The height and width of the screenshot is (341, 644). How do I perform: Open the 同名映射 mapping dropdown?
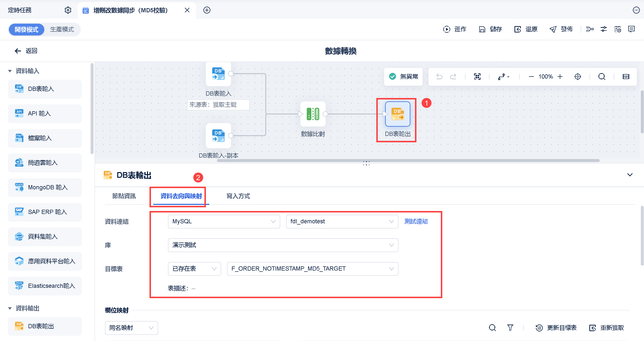131,328
